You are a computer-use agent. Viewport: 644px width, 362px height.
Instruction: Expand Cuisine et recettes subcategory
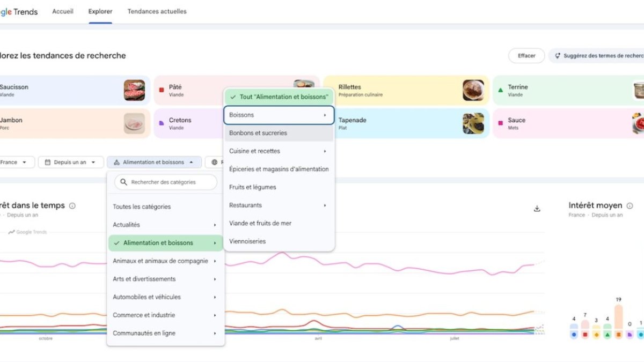pyautogui.click(x=279, y=151)
